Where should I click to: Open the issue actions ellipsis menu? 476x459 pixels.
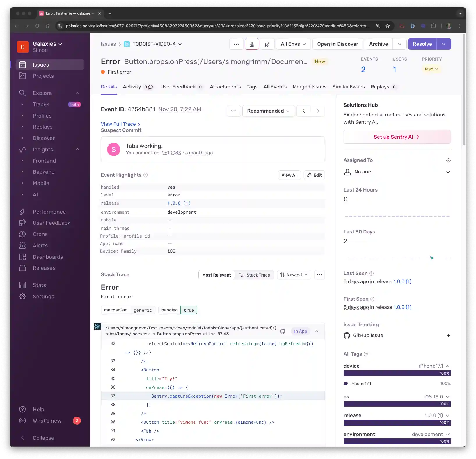(x=236, y=44)
